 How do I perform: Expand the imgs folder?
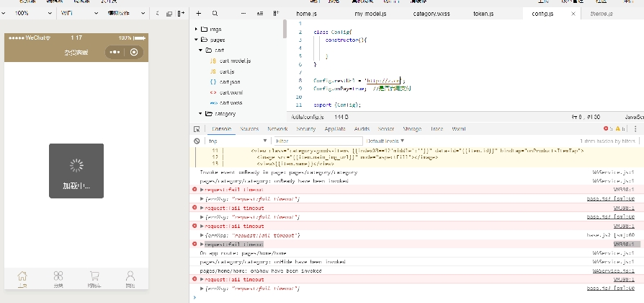(x=197, y=29)
